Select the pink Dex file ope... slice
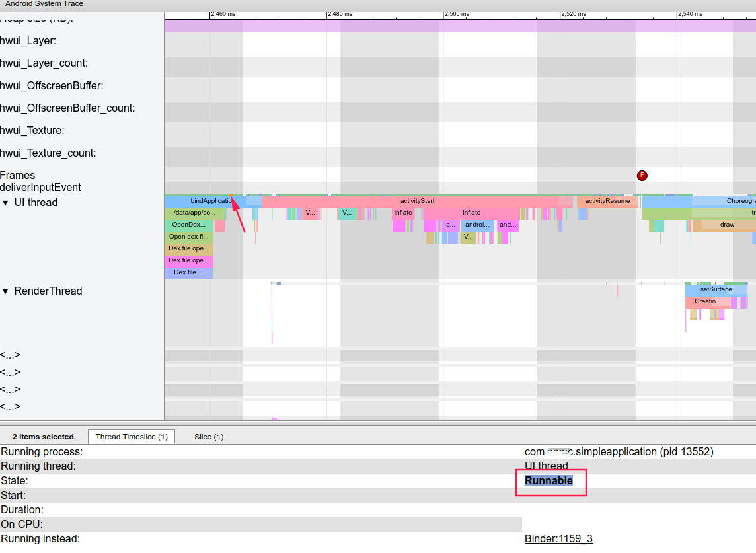The height and width of the screenshot is (553, 756). [x=188, y=260]
